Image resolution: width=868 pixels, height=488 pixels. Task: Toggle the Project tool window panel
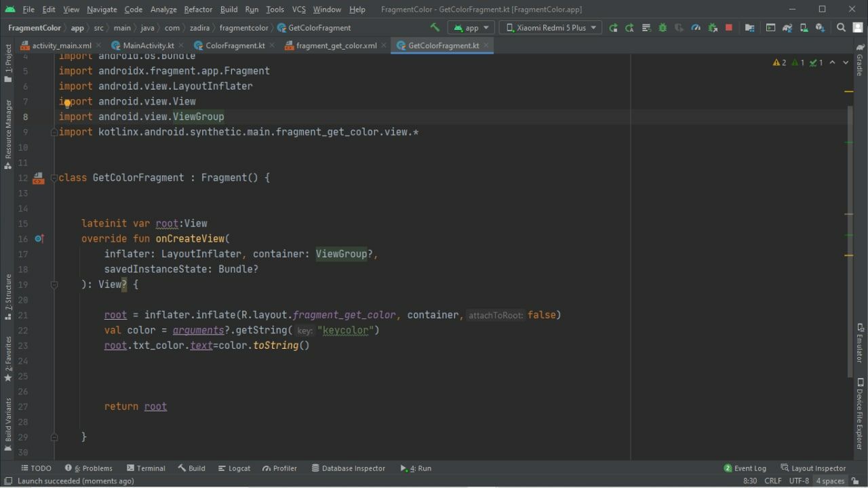tap(8, 62)
